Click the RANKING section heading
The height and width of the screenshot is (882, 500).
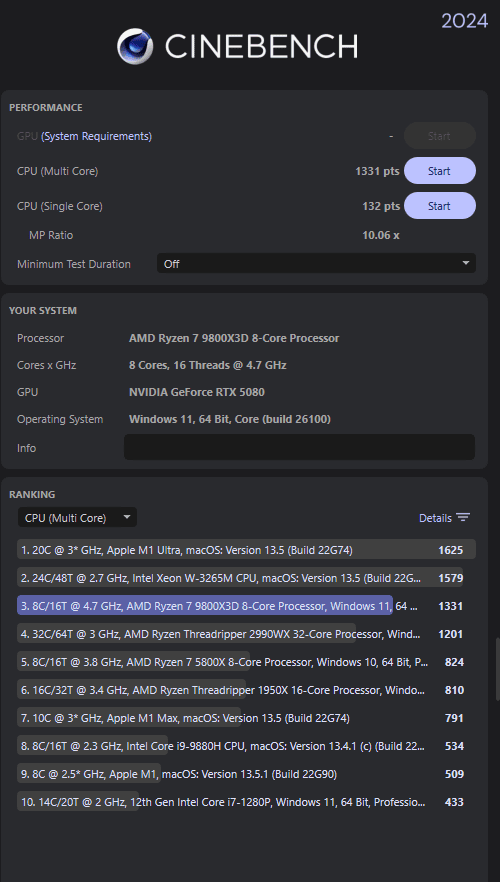tap(32, 494)
